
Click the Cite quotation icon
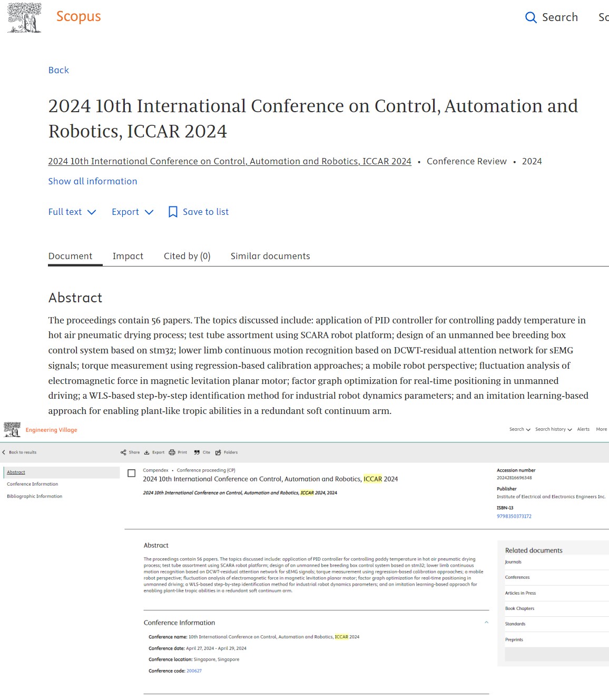pyautogui.click(x=197, y=452)
